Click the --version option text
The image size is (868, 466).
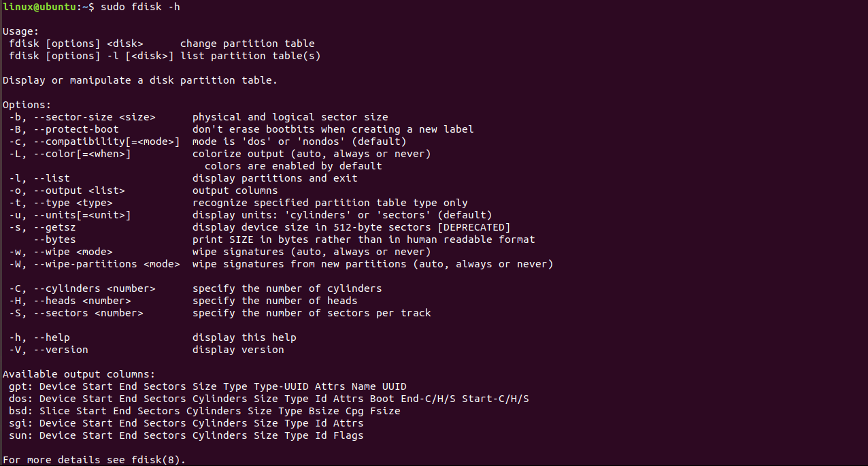61,350
